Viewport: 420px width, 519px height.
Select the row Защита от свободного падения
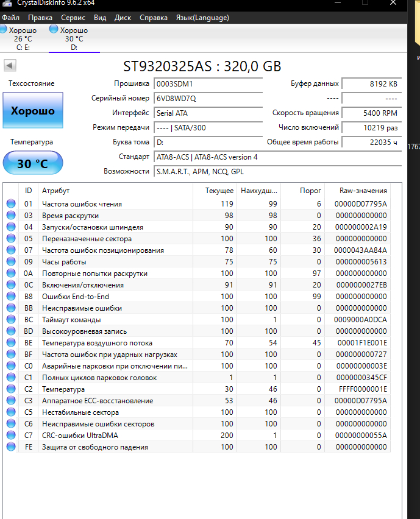197,447
